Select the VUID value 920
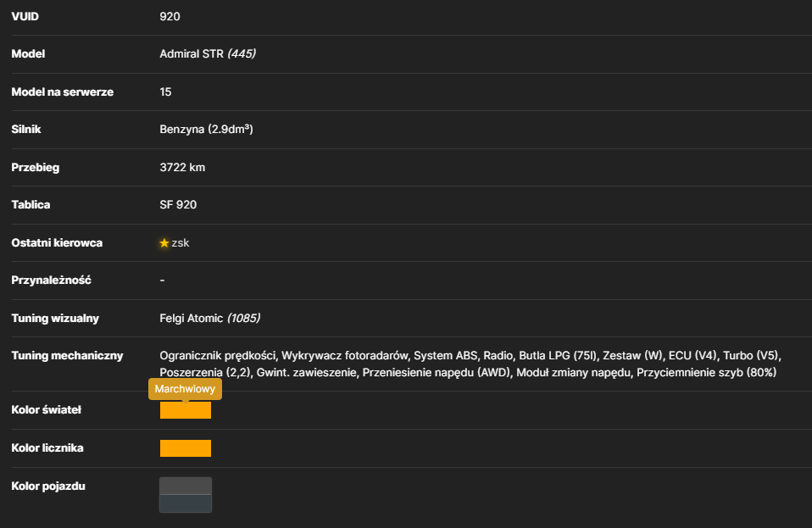 coord(170,17)
